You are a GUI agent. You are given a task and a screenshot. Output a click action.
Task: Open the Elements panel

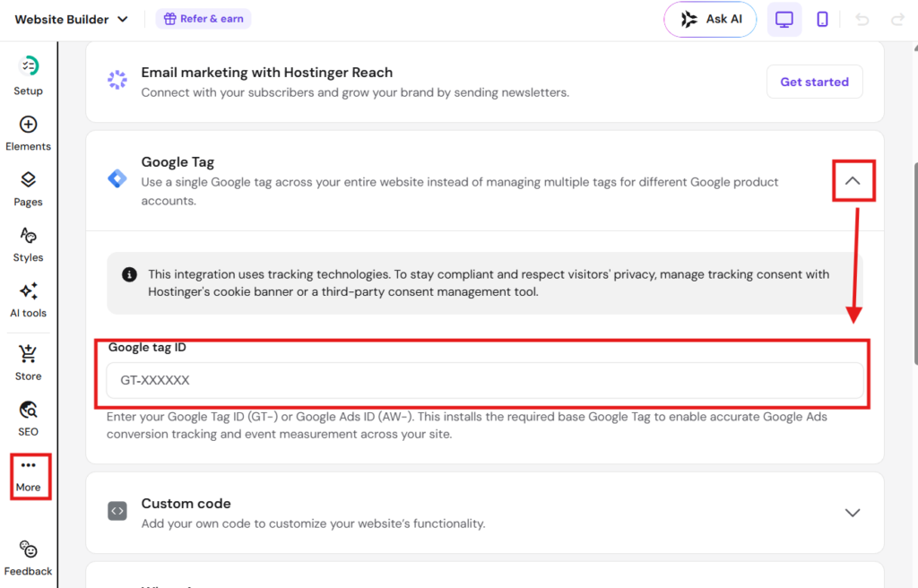click(x=28, y=134)
